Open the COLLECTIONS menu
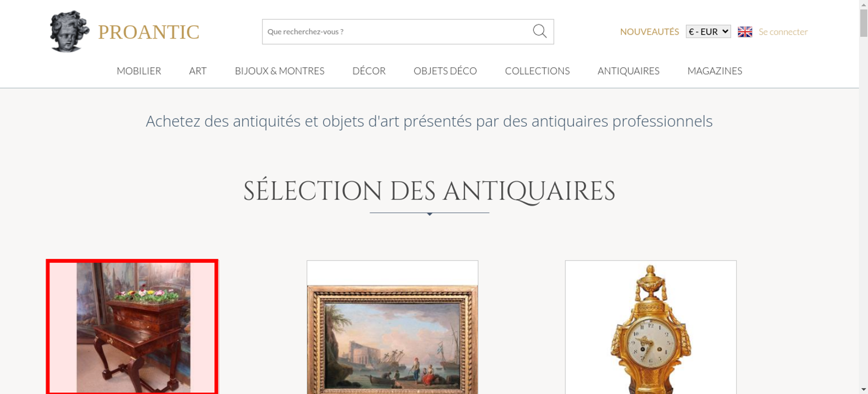868x394 pixels. [537, 71]
